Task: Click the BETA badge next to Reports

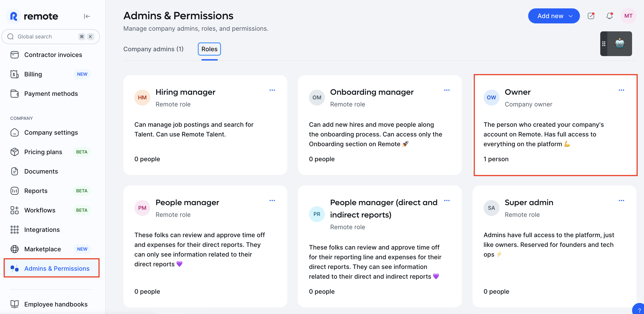Action: pyautogui.click(x=82, y=191)
